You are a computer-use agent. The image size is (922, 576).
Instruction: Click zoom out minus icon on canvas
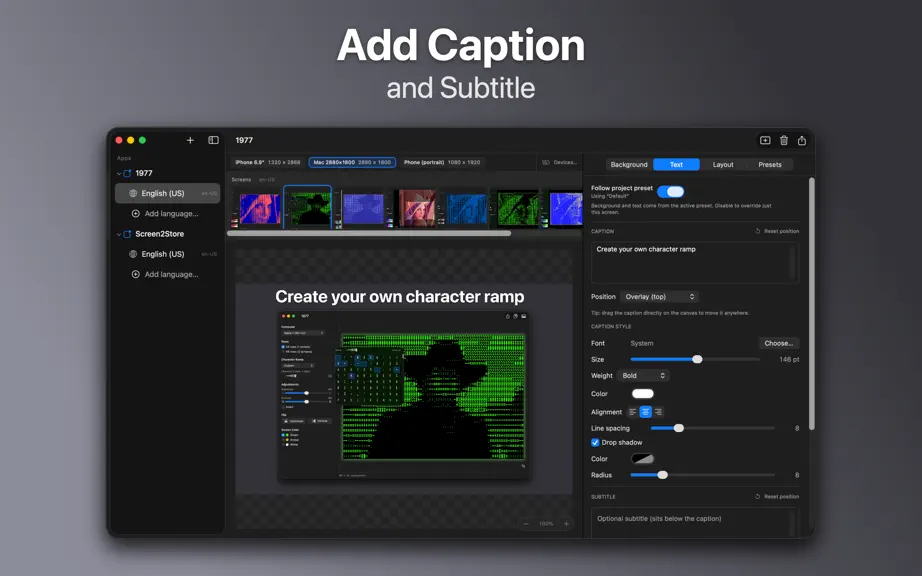pyautogui.click(x=526, y=524)
